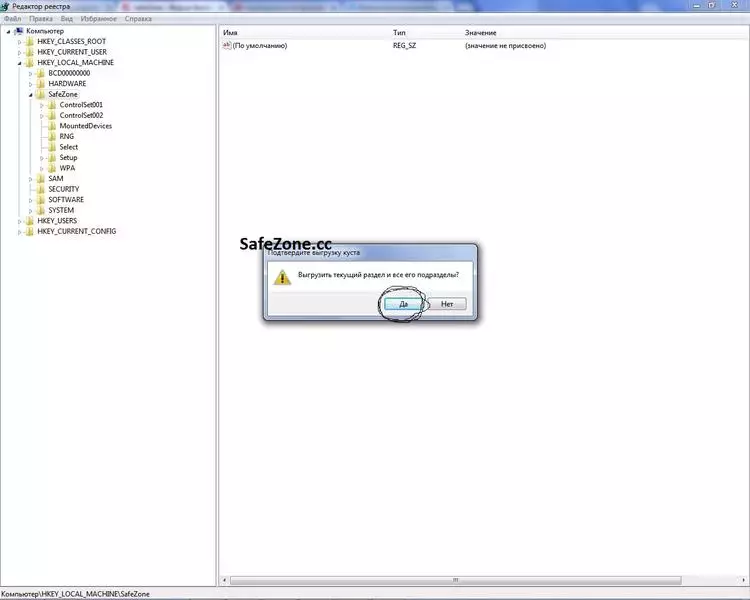Click Select folder icon

point(52,147)
